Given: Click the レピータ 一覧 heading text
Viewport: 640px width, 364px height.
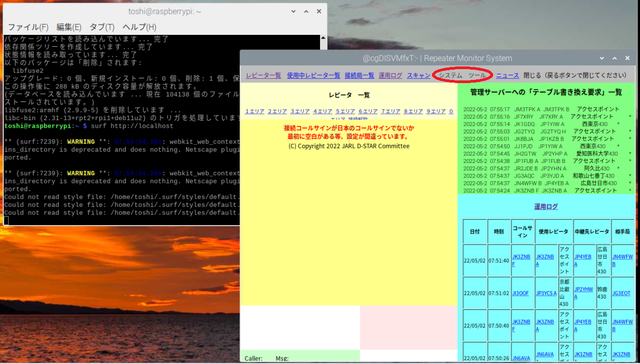Looking at the screenshot, I should click(x=349, y=95).
